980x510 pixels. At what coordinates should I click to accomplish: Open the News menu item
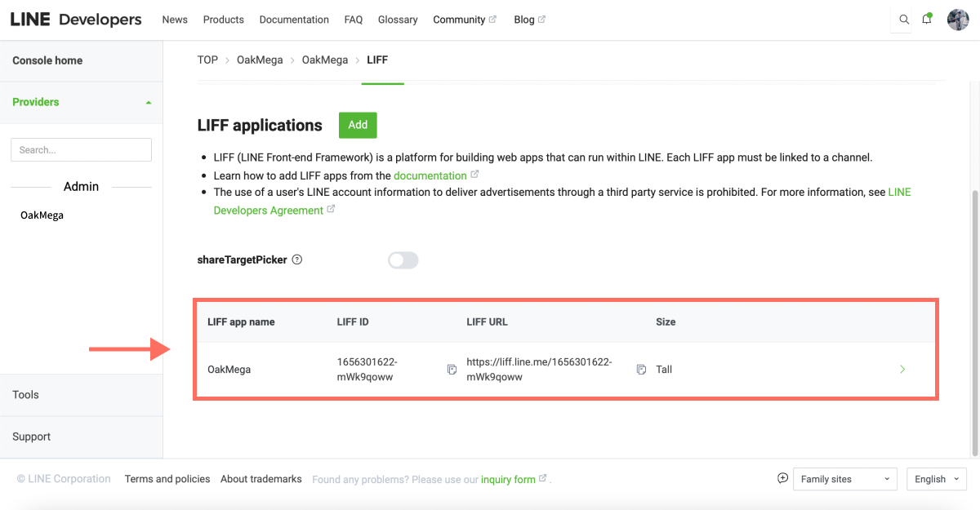(175, 20)
